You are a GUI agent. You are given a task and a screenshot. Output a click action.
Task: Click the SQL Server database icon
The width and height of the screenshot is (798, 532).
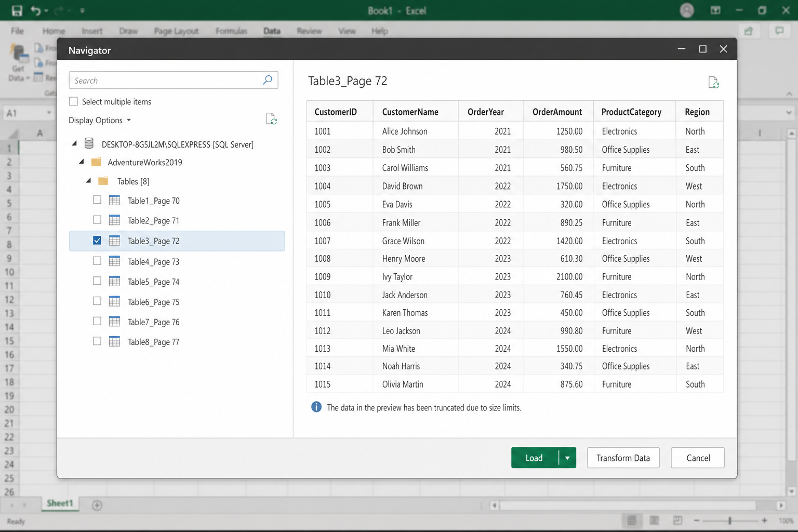[89, 143]
